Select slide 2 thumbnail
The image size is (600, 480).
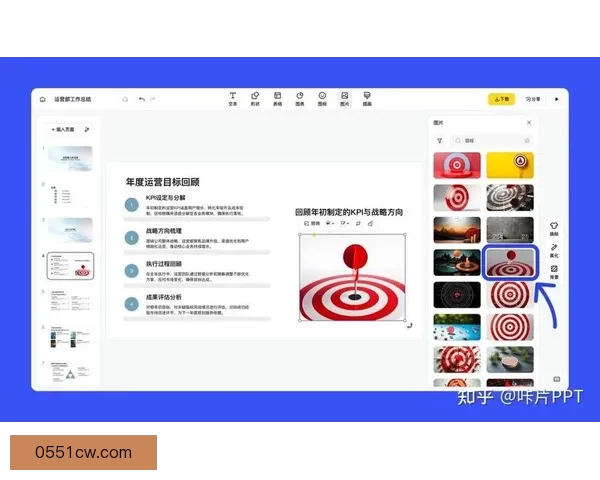(70, 194)
